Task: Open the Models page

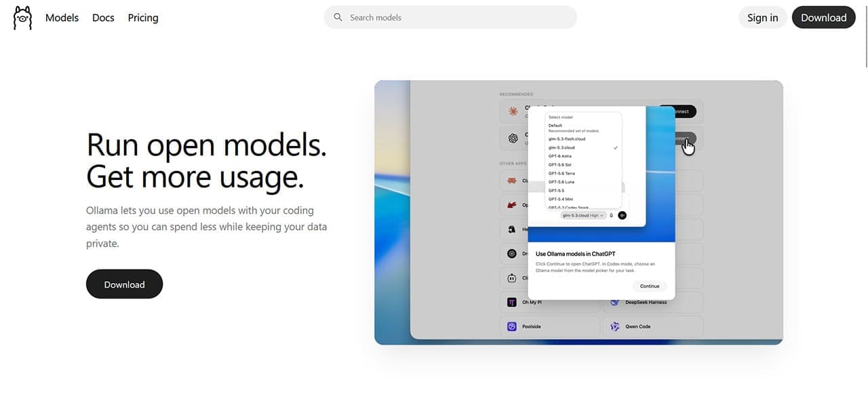Action: 62,18
